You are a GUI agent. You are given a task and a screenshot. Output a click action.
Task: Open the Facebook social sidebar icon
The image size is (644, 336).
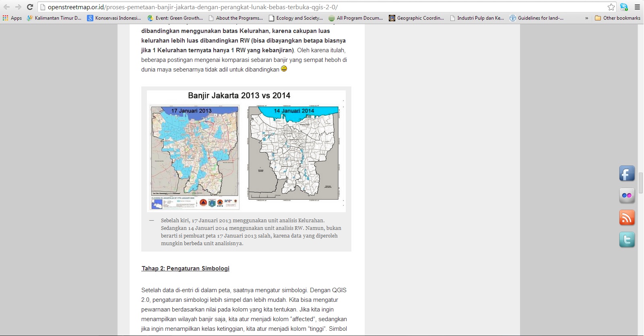(627, 174)
